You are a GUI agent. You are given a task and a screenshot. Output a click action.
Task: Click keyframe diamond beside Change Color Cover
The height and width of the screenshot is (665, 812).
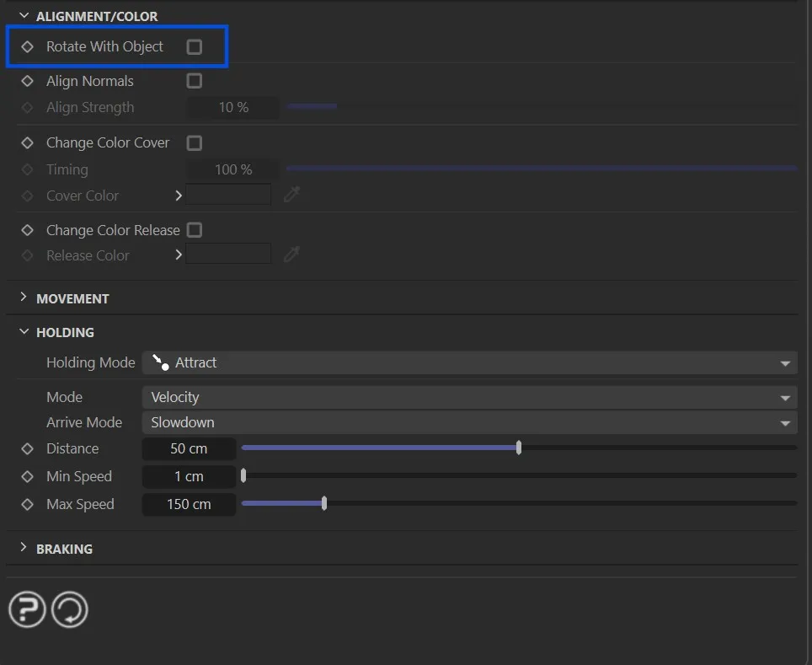click(27, 143)
